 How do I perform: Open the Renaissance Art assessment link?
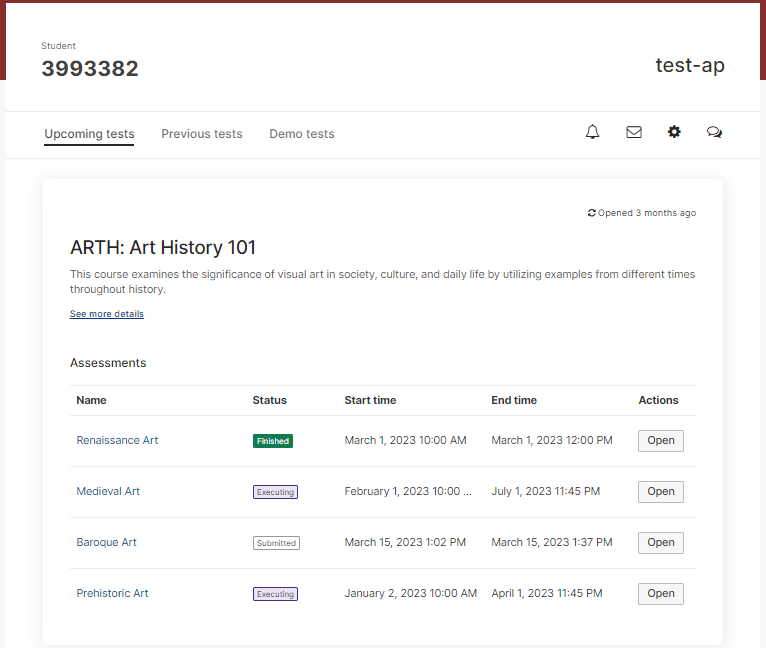[117, 440]
